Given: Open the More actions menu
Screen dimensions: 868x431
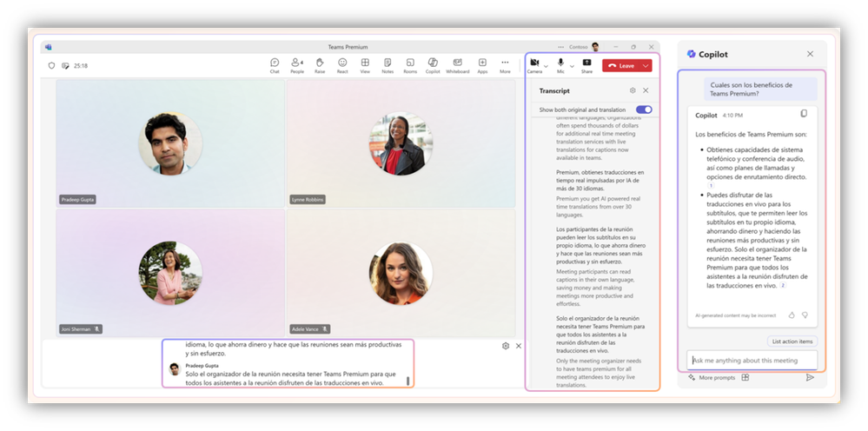Looking at the screenshot, I should click(505, 65).
